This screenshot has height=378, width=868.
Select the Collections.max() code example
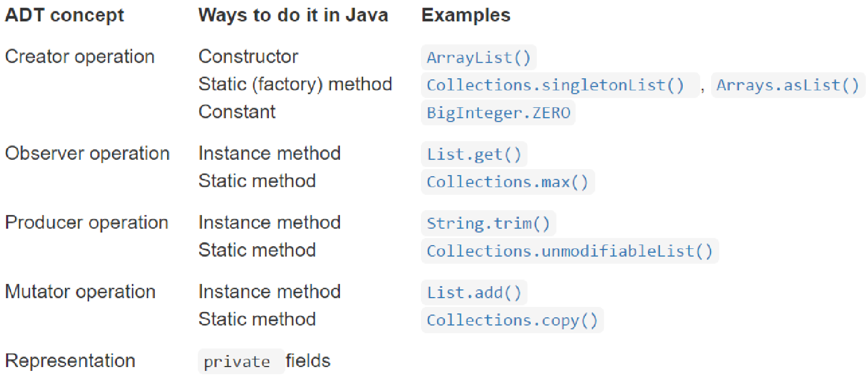[508, 182]
